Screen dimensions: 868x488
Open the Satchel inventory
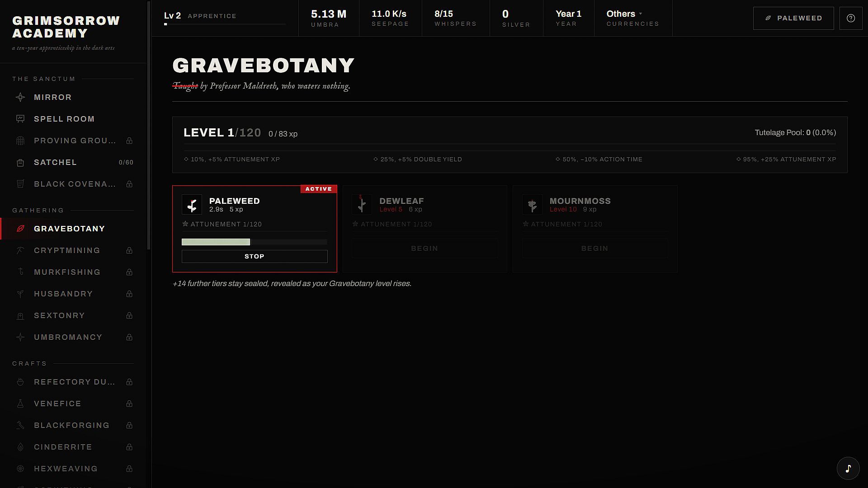tap(73, 162)
